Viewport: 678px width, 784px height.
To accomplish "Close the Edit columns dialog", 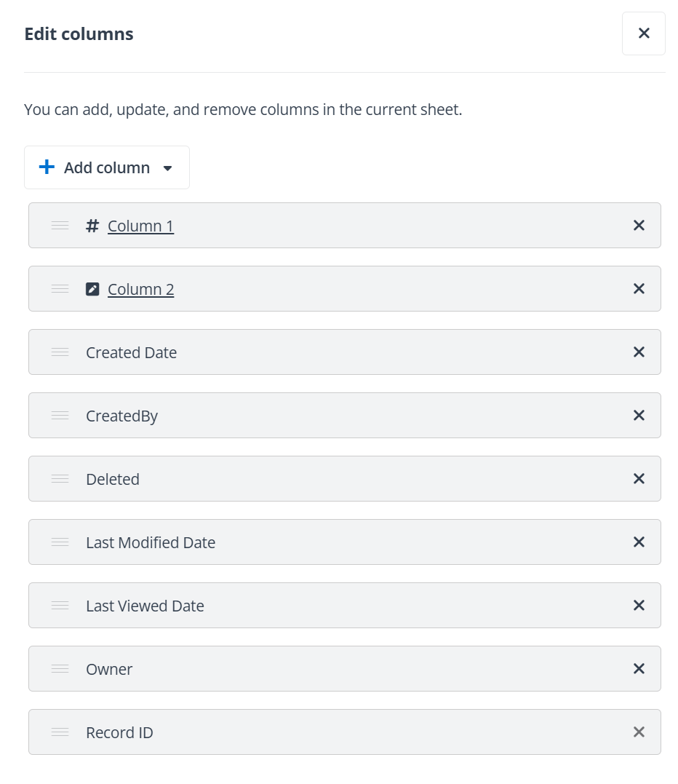I will 643,33.
